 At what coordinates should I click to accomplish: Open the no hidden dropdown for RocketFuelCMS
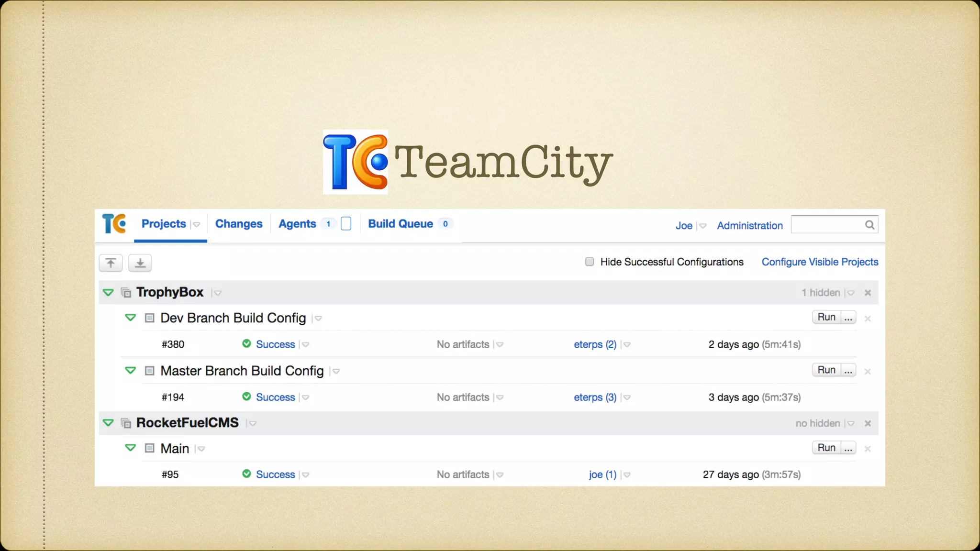[850, 424]
